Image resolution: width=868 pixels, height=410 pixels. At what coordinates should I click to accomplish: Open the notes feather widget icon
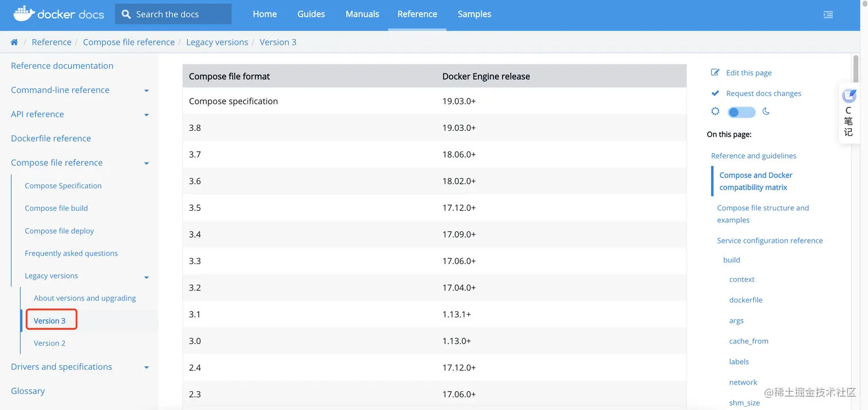tap(849, 95)
